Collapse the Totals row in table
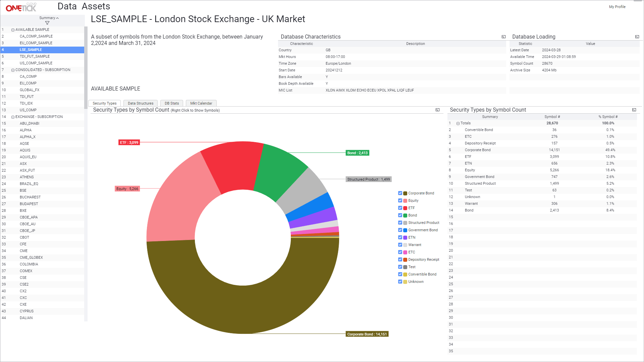The image size is (644, 362). click(x=458, y=123)
